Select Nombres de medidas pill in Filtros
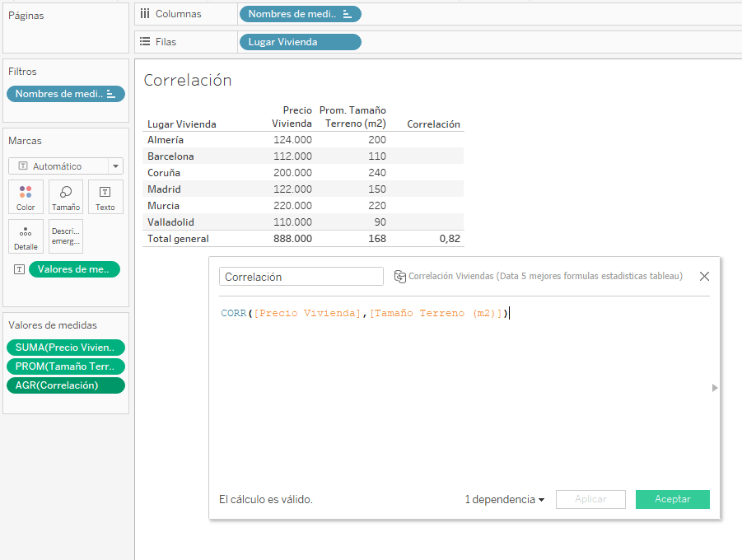Screen dimensions: 742x560 coord(66,94)
